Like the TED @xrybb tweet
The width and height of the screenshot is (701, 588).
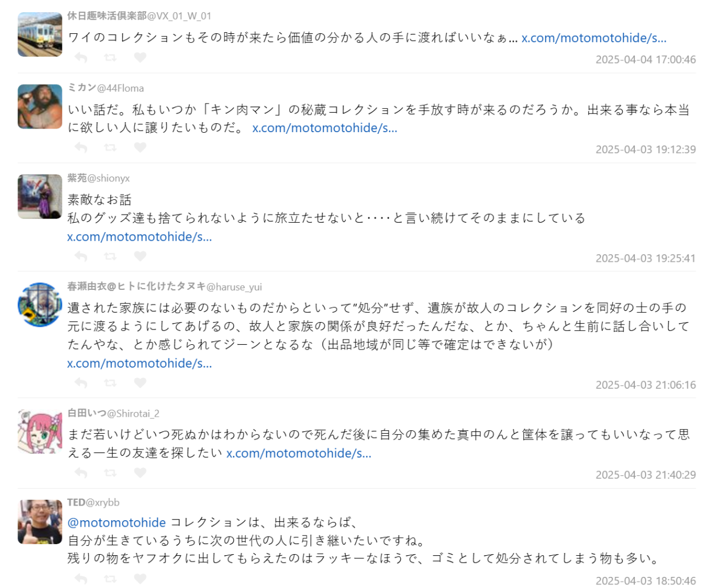pyautogui.click(x=140, y=579)
